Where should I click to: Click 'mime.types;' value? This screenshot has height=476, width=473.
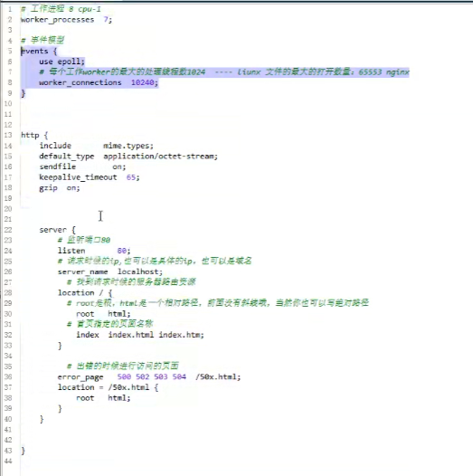(128, 146)
